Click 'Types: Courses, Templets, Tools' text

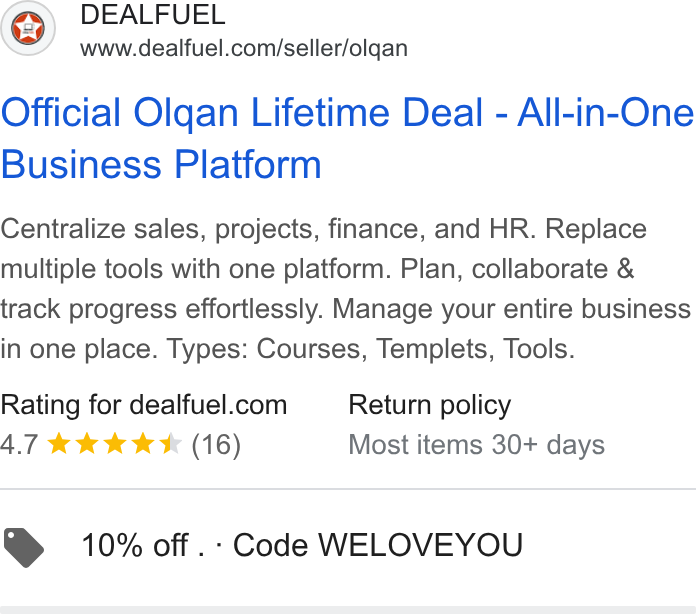371,349
